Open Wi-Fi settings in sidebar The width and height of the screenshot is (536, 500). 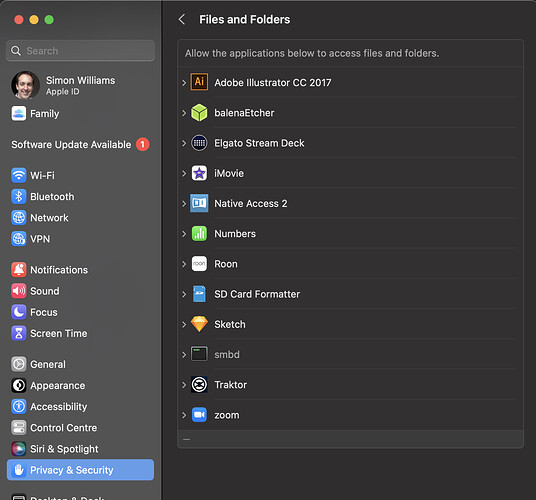pyautogui.click(x=80, y=175)
